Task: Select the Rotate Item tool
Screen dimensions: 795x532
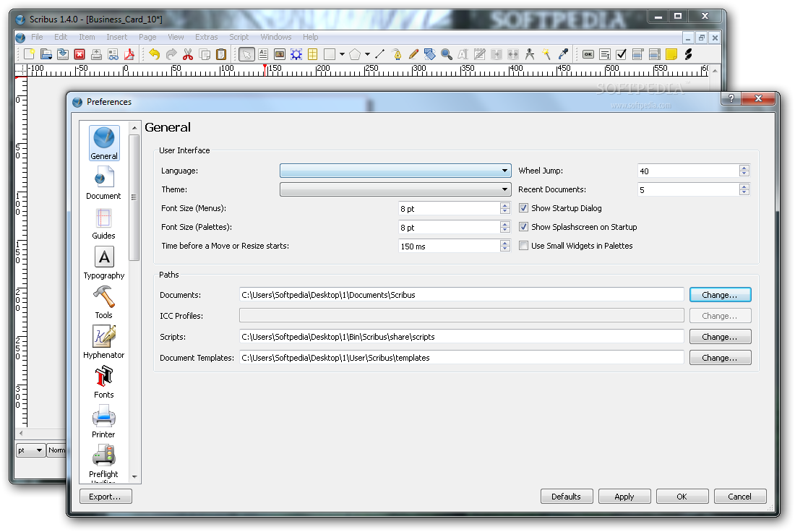Action: tap(430, 54)
